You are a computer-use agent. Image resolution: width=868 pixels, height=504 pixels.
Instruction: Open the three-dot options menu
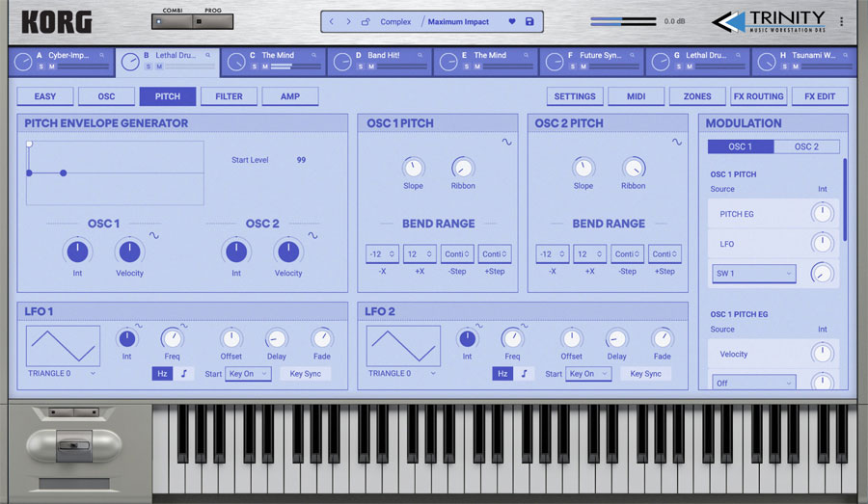click(x=841, y=21)
